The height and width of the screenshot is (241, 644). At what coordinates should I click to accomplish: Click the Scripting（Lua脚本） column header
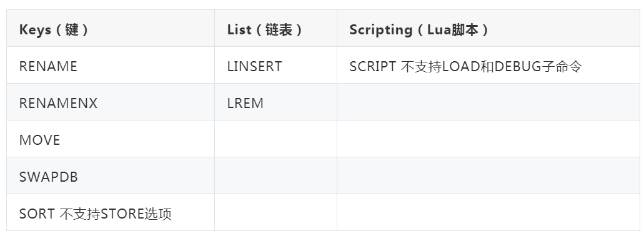coord(488,28)
